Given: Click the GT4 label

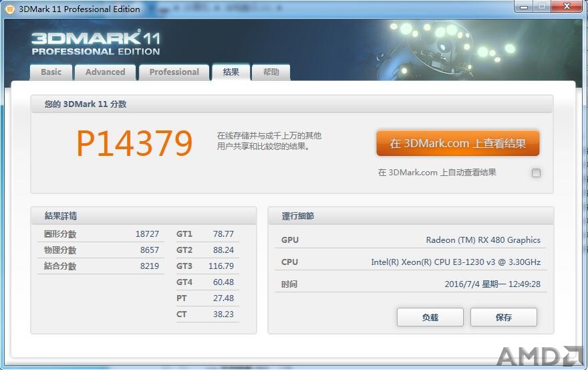Looking at the screenshot, I should pos(184,282).
